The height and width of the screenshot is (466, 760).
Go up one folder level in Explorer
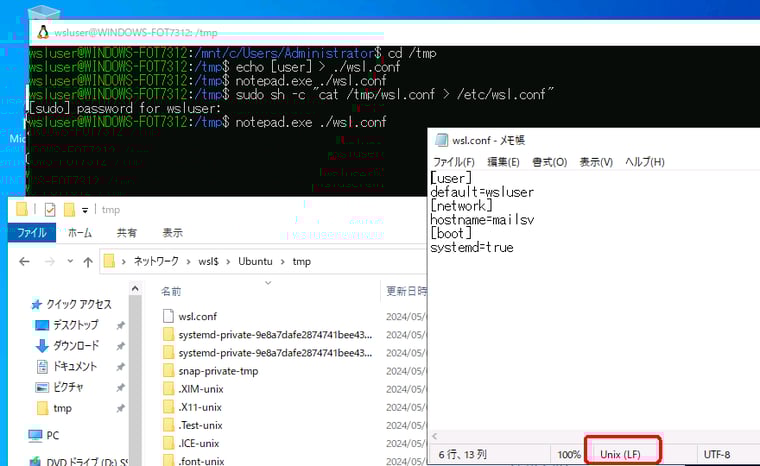pos(88,262)
